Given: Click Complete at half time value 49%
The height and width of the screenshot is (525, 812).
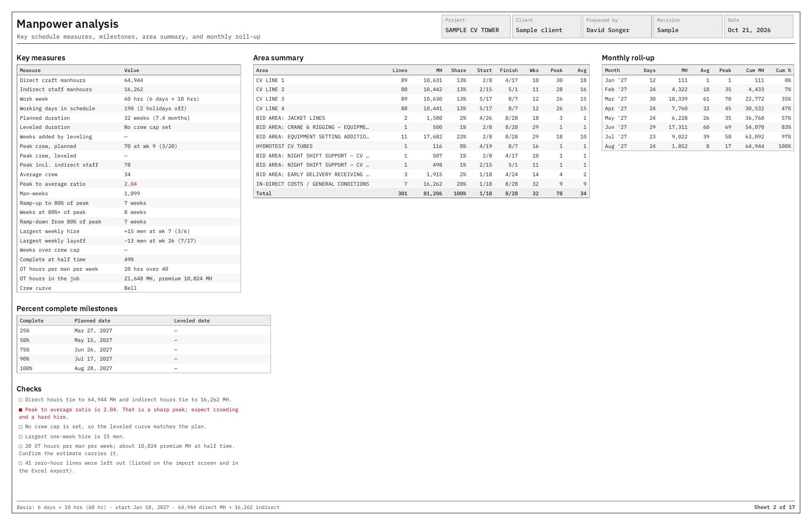Looking at the screenshot, I should pos(129,259).
